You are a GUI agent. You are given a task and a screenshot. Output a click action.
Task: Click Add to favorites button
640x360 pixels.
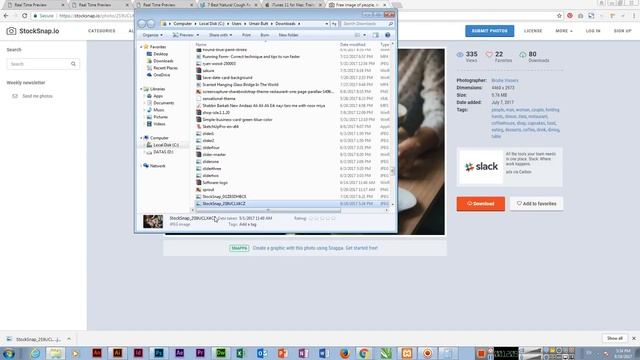[536, 204]
